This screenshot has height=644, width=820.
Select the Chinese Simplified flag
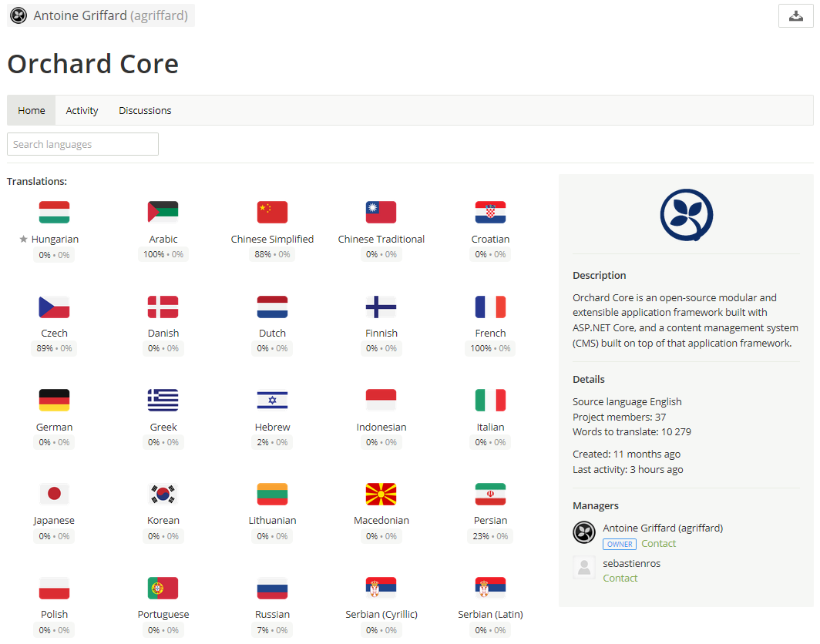pos(273,213)
